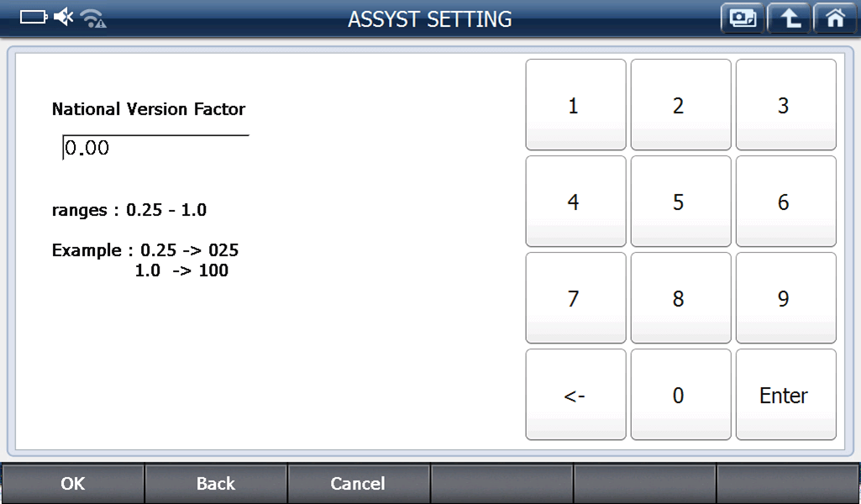Tap the number 4 key
Viewport: 861px width, 504px height.
pyautogui.click(x=575, y=202)
